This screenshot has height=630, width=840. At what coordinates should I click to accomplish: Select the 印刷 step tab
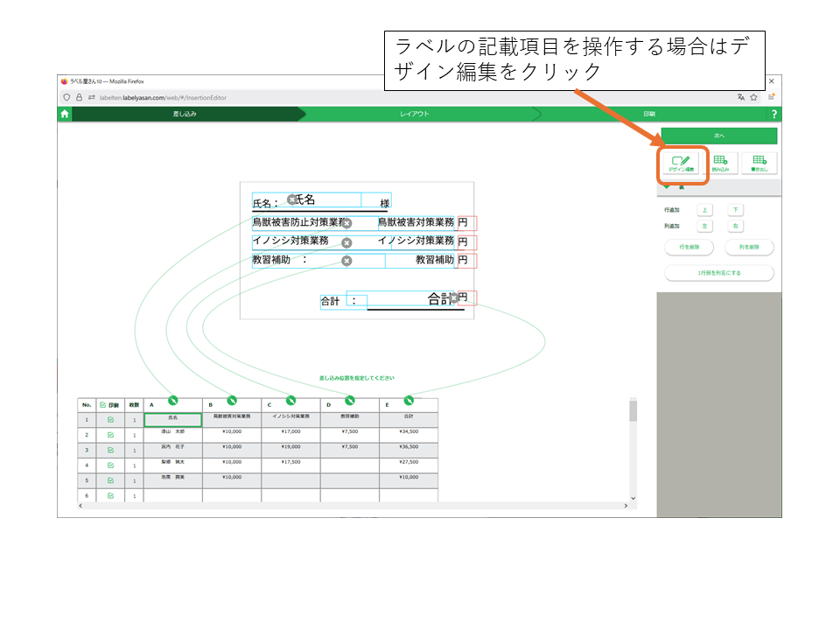coord(649,115)
